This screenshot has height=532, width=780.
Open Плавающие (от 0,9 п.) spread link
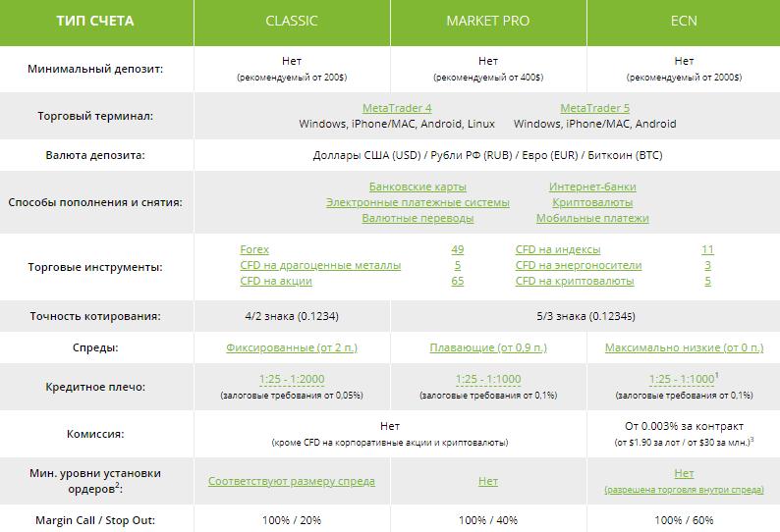[488, 347]
